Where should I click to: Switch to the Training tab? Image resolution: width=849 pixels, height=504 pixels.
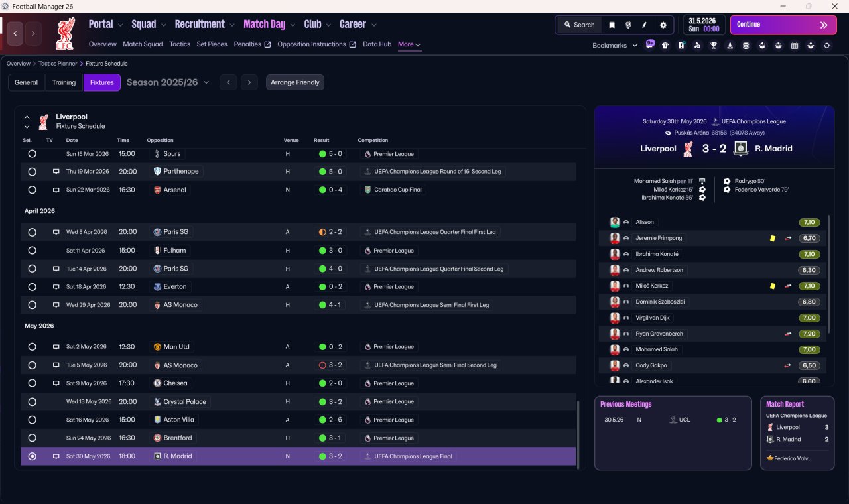pos(64,82)
